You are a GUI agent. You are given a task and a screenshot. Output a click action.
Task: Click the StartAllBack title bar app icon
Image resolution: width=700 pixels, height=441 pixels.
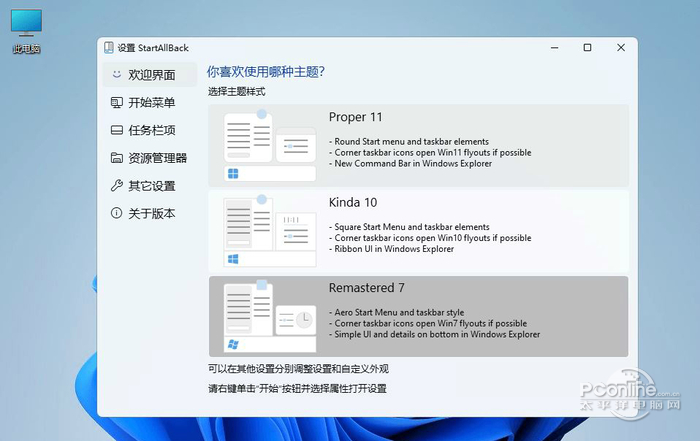pos(108,48)
